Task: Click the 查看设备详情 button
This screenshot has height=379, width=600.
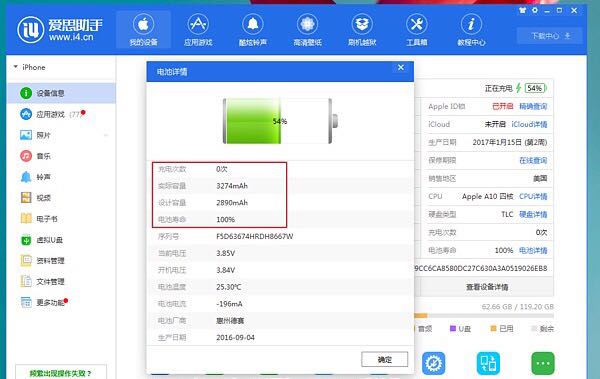Action: click(x=487, y=287)
